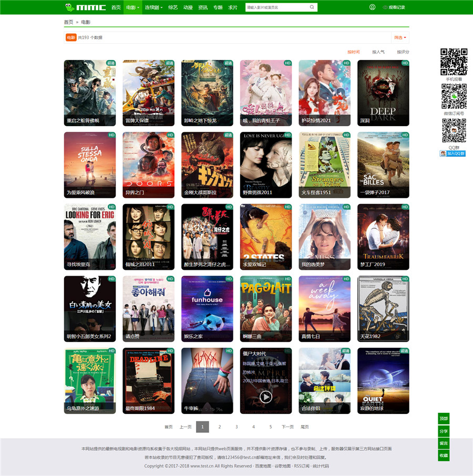Open the 观看记录 watch history
The height and width of the screenshot is (476, 473).
point(394,7)
